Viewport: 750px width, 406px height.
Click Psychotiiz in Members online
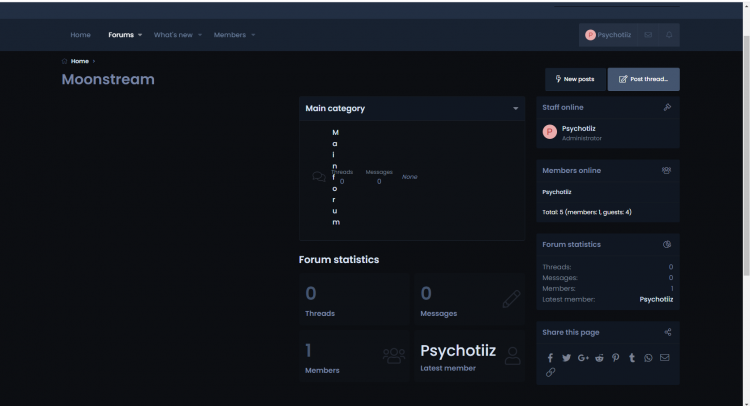tap(557, 192)
